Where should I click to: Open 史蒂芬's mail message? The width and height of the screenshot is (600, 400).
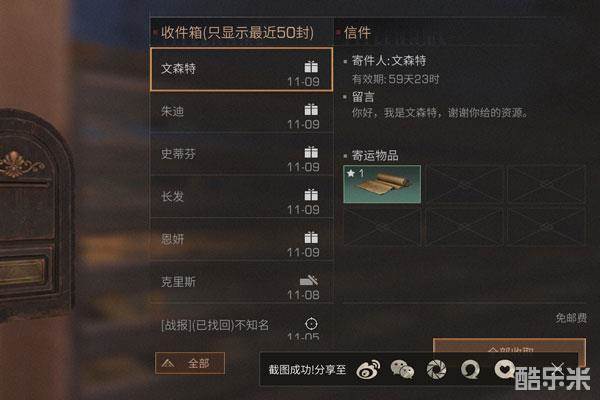tap(241, 155)
